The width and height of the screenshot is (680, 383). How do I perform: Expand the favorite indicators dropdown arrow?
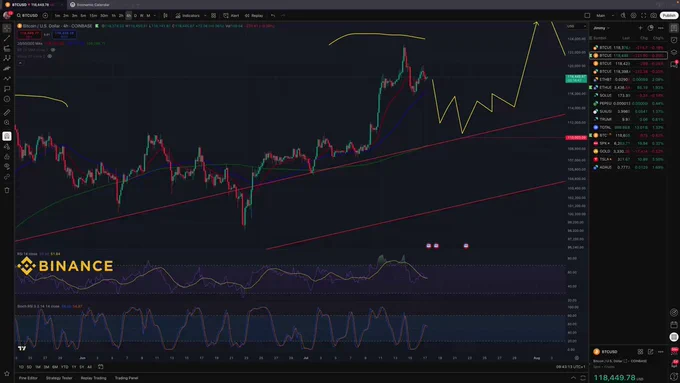point(205,16)
